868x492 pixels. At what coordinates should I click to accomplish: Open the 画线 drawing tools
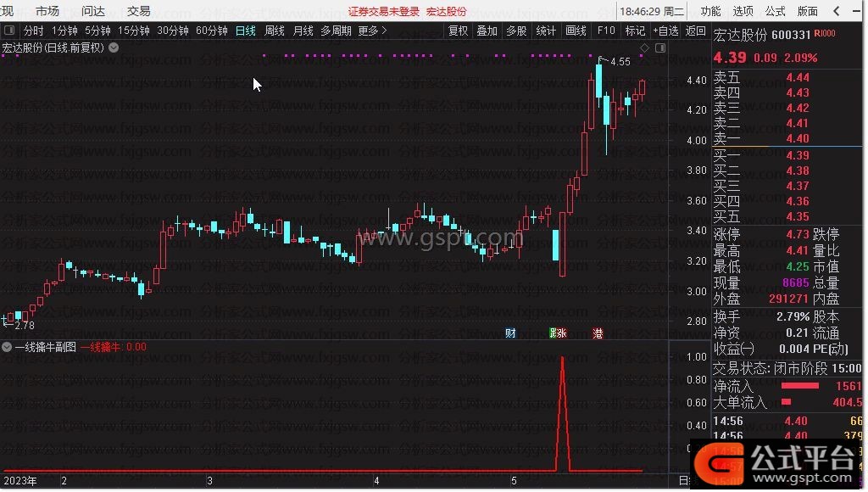click(x=576, y=31)
